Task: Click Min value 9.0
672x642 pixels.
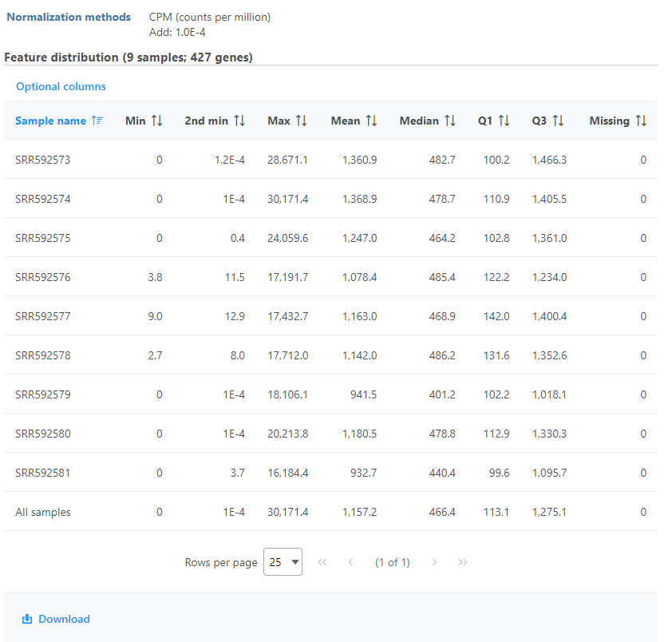Action: (x=155, y=316)
